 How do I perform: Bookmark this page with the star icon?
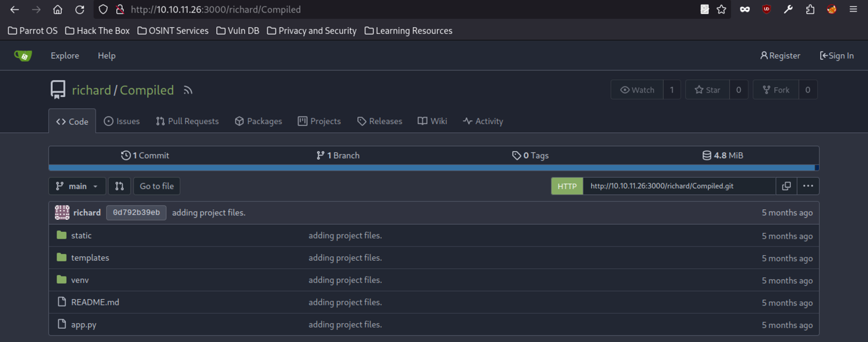pyautogui.click(x=721, y=9)
